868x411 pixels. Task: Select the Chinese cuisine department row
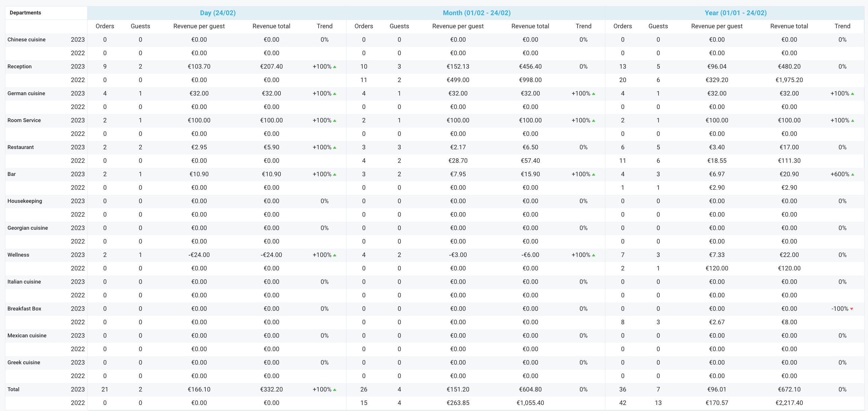coord(26,40)
